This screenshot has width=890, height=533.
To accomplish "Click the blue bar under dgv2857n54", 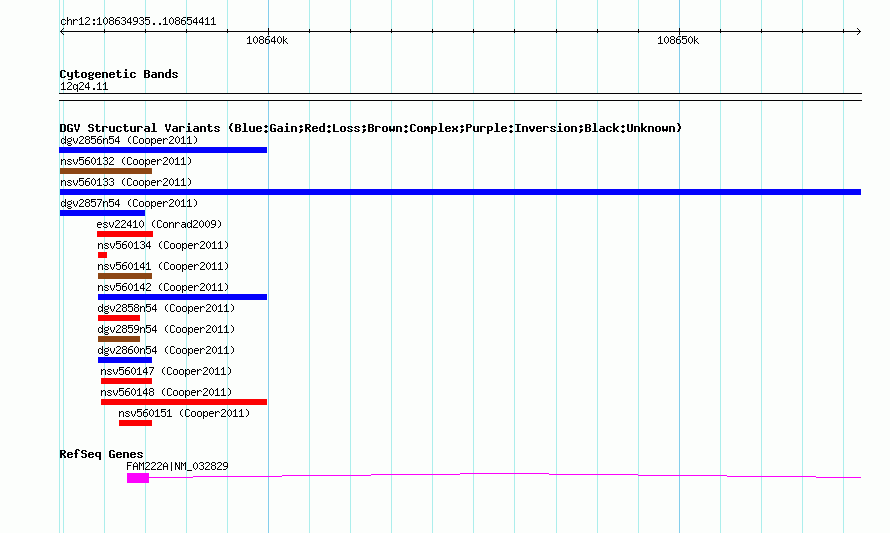I will [102, 213].
